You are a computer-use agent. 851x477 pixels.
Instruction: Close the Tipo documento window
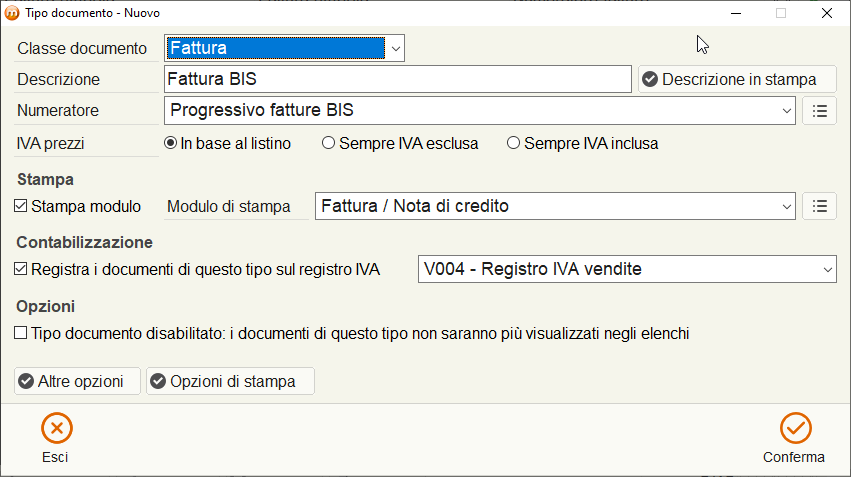[827, 13]
